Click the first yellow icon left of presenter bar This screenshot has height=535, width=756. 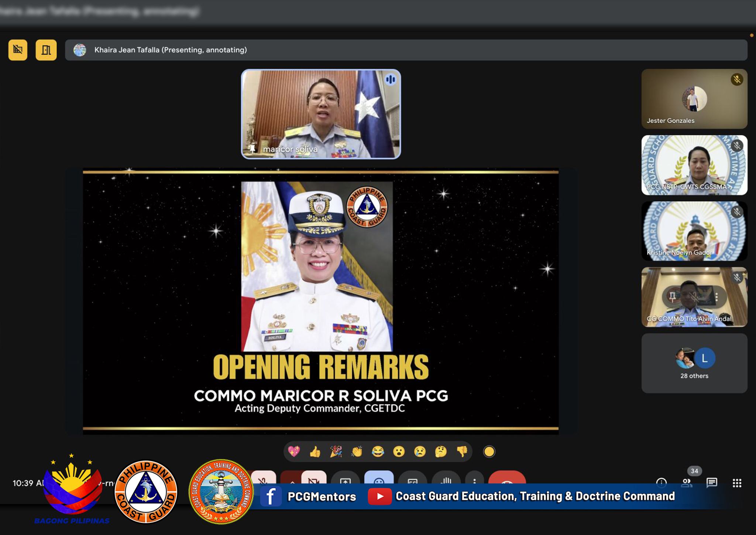[x=18, y=50]
